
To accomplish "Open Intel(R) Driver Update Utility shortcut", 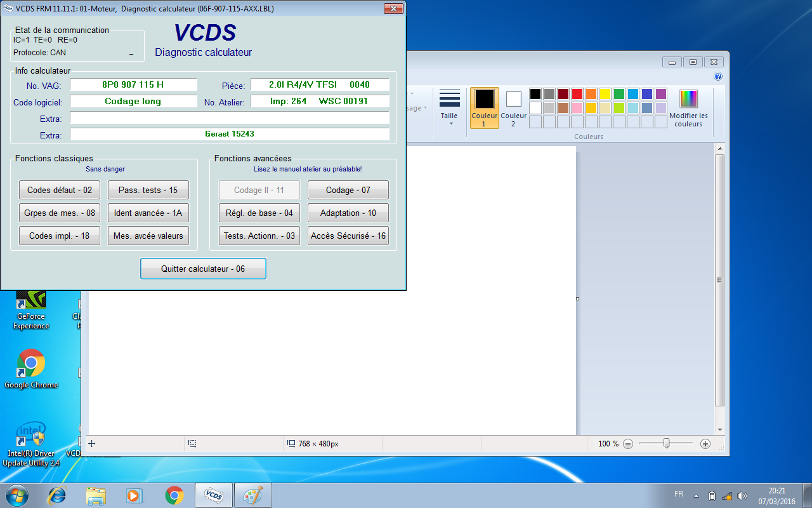I will (31, 443).
